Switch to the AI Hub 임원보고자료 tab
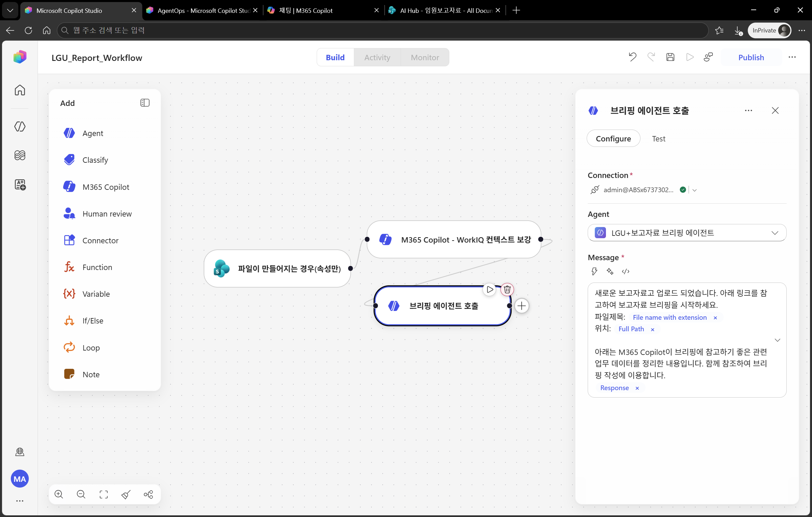The height and width of the screenshot is (517, 812). coord(445,10)
